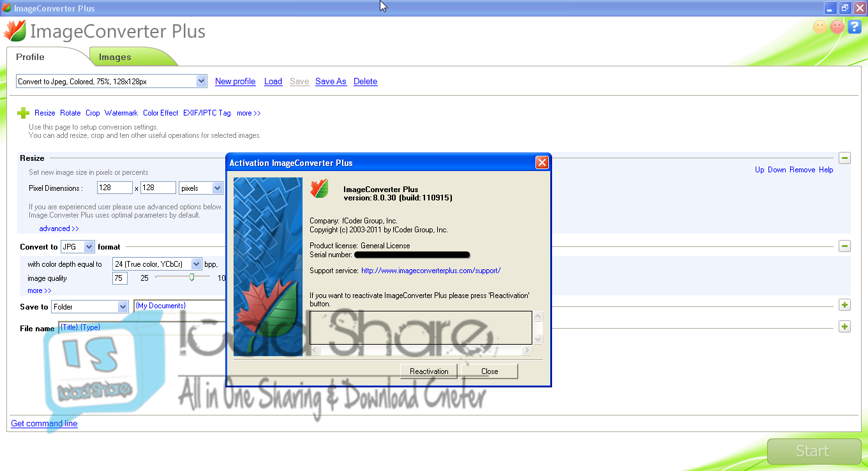Viewport: 868px width, 471px height.
Task: Expand more >> operations list
Action: [x=249, y=113]
